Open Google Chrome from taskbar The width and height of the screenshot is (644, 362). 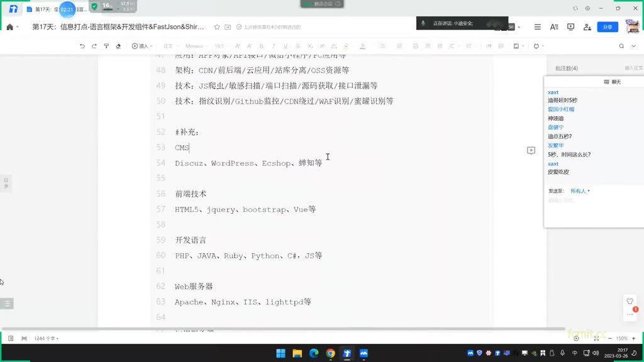(x=331, y=353)
